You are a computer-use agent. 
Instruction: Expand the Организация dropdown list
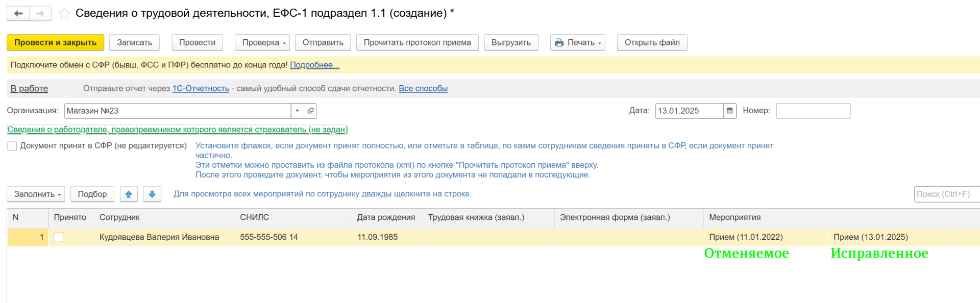297,111
